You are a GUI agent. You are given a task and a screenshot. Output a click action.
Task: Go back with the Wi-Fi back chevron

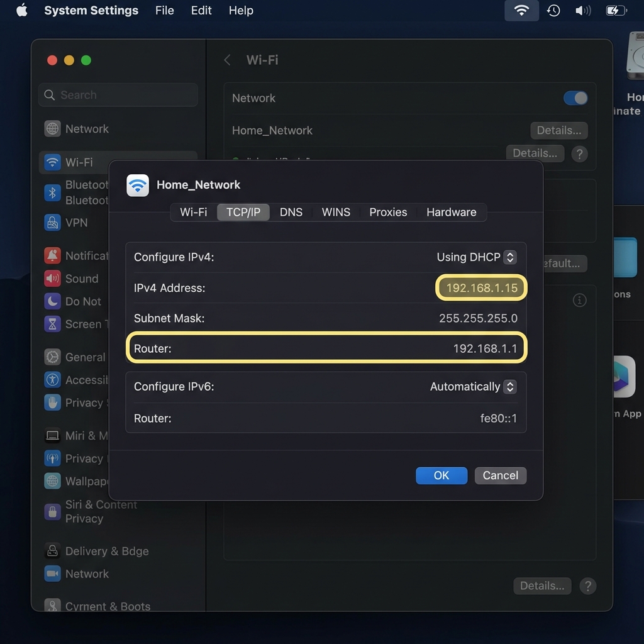(227, 60)
